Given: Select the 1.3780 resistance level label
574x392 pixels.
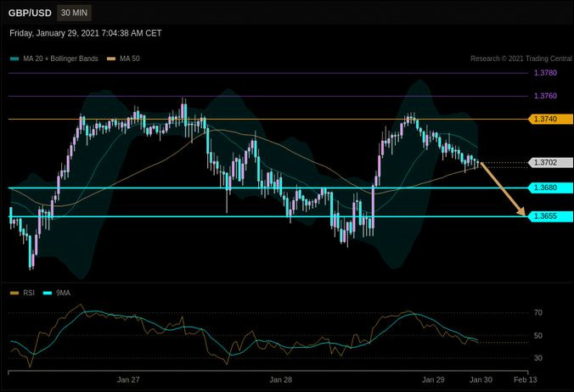Looking at the screenshot, I should click(545, 73).
